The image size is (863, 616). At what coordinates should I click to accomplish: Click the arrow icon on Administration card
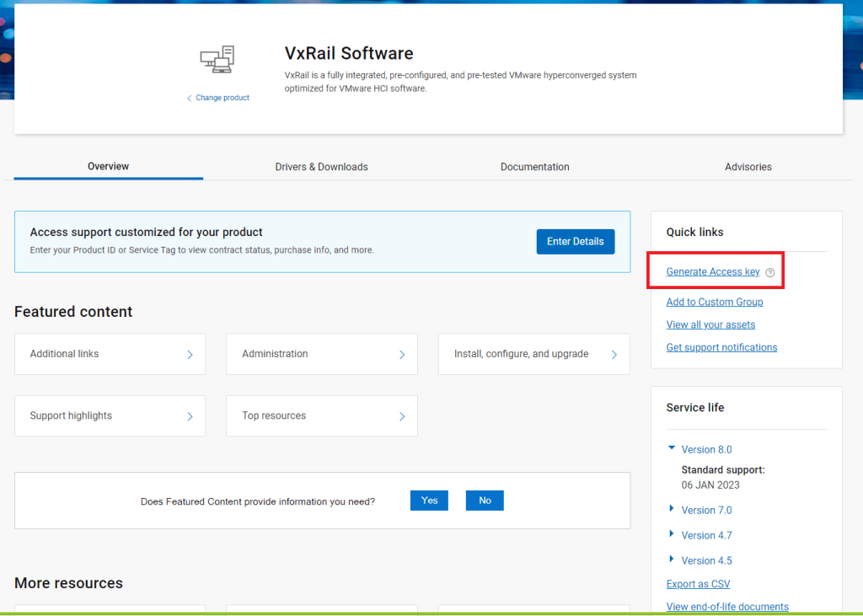click(402, 355)
